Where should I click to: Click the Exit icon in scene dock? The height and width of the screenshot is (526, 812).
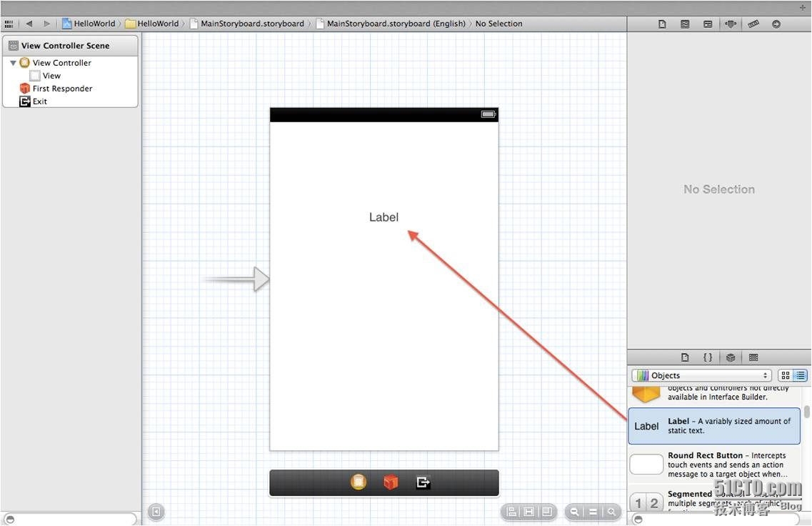[x=423, y=482]
